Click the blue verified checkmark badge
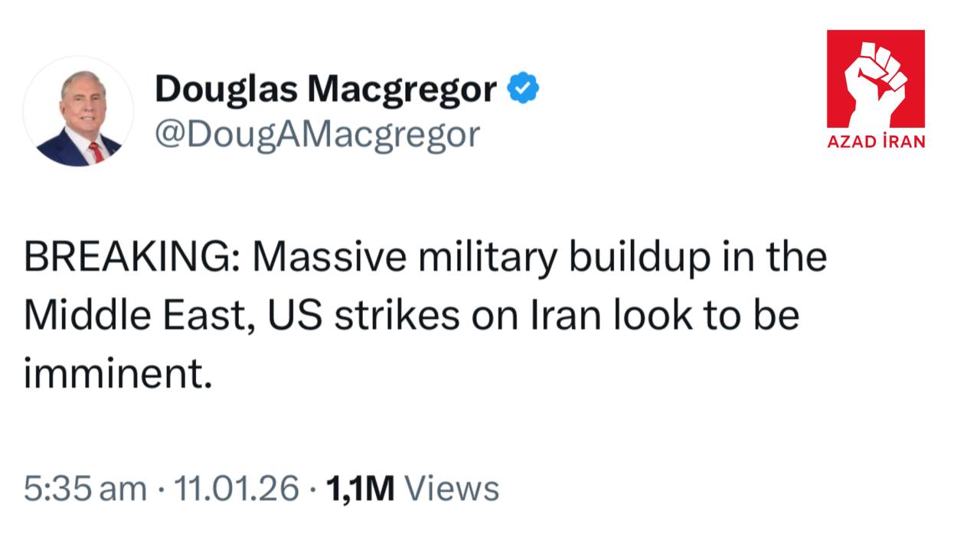This screenshot has width=980, height=537. 524,89
